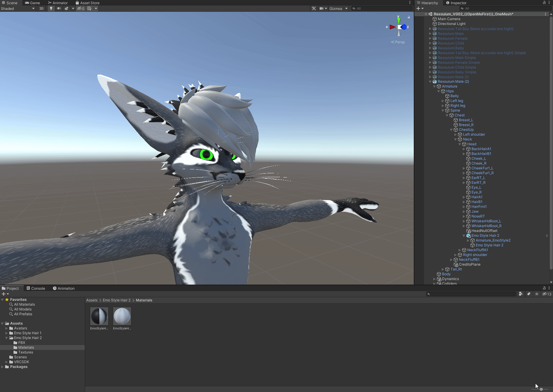Toggle the Persp projection label

398,42
